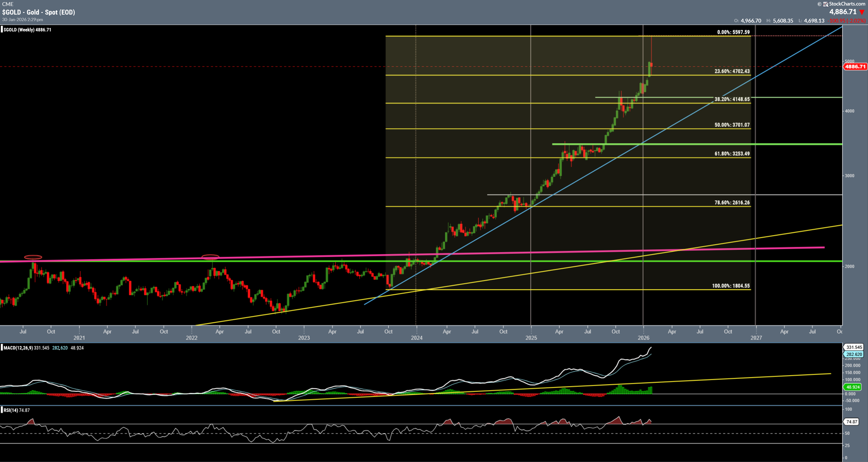This screenshot has width=868, height=462.
Task: Click the 4000 price axis label
Action: (849, 111)
